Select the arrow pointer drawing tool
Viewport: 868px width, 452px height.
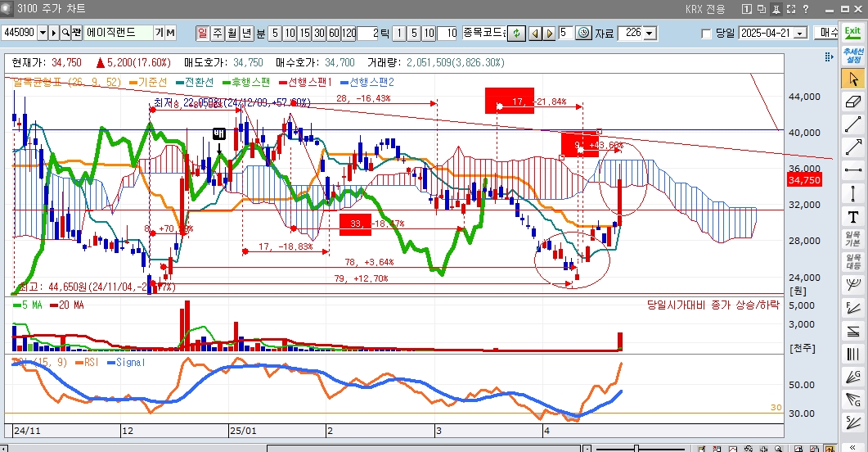(x=853, y=79)
